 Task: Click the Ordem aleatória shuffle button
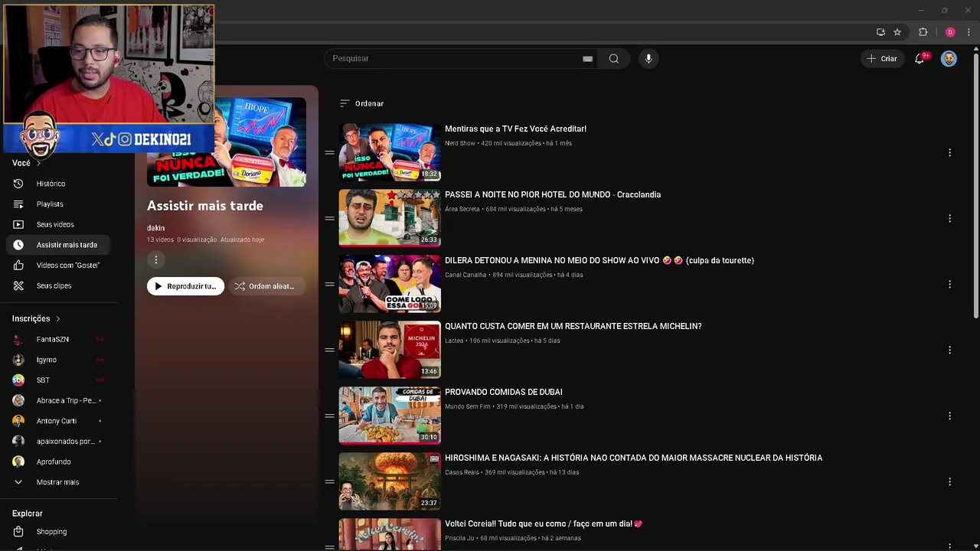point(266,286)
